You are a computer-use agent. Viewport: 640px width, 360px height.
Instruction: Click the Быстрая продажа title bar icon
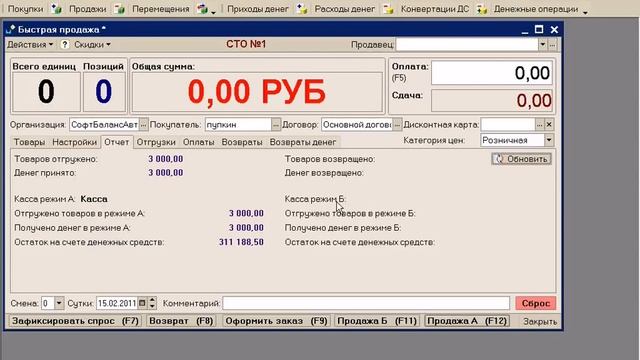[11, 29]
